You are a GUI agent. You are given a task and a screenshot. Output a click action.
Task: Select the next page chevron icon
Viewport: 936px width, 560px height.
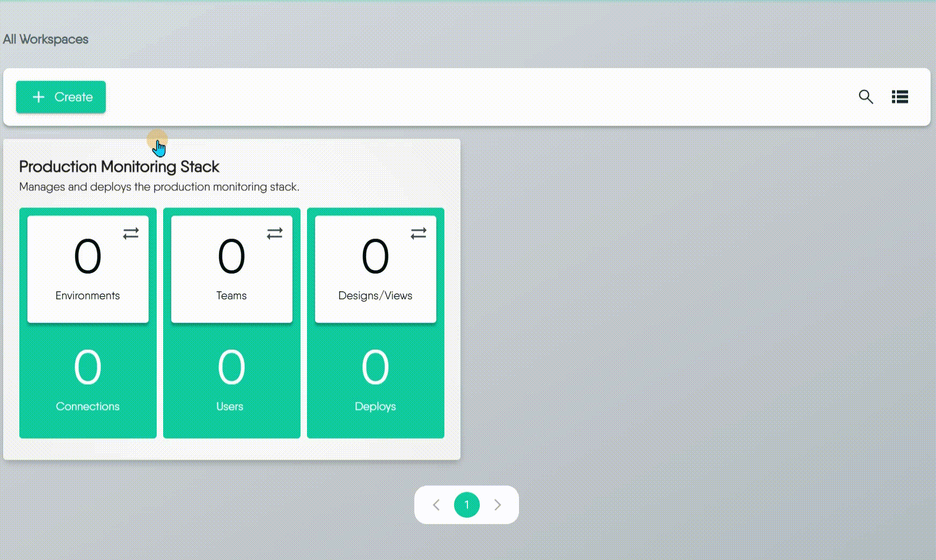498,505
